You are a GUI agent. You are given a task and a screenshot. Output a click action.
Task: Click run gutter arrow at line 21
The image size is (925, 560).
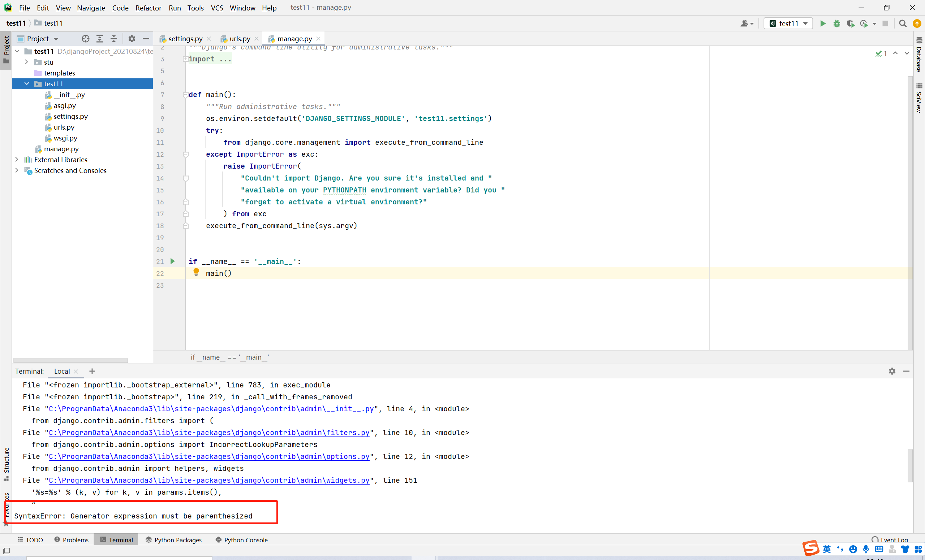point(173,261)
